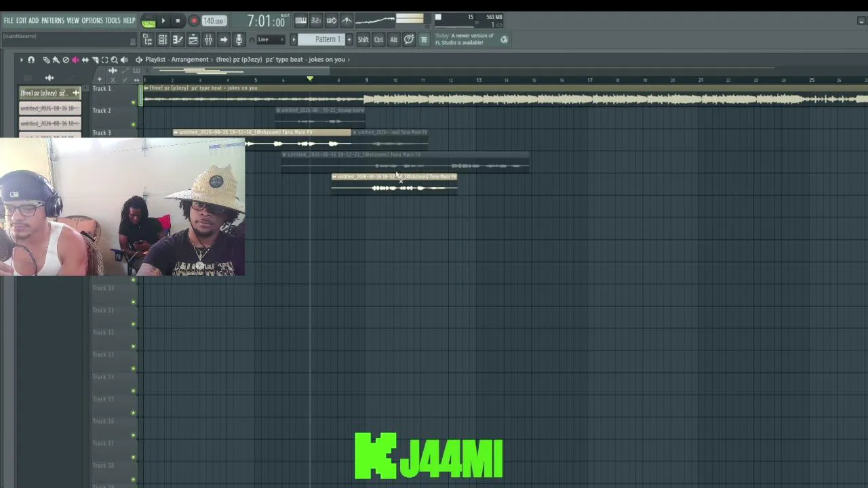Viewport: 868px width, 488px height.
Task: Open the Mixer icon
Action: pyautogui.click(x=208, y=39)
